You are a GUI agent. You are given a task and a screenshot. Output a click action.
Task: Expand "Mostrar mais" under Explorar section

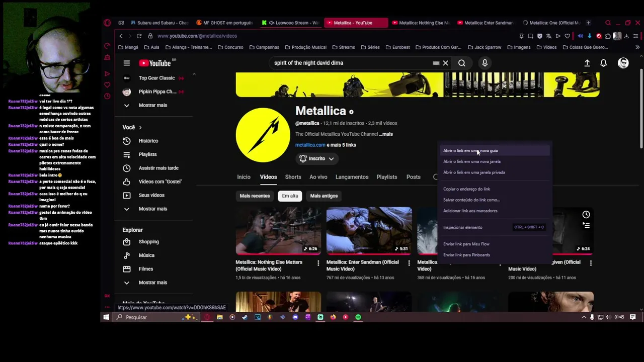pos(152,283)
